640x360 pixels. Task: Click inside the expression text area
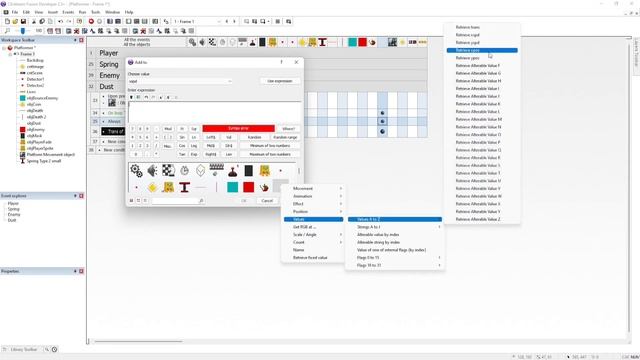pos(215,112)
